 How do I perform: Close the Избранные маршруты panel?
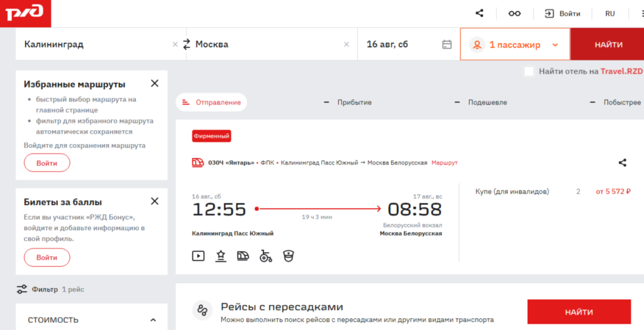[155, 84]
